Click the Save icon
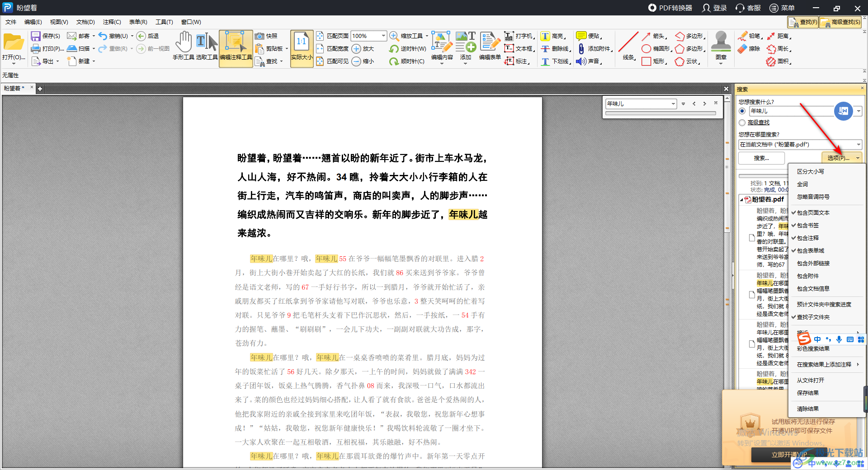 [x=36, y=36]
